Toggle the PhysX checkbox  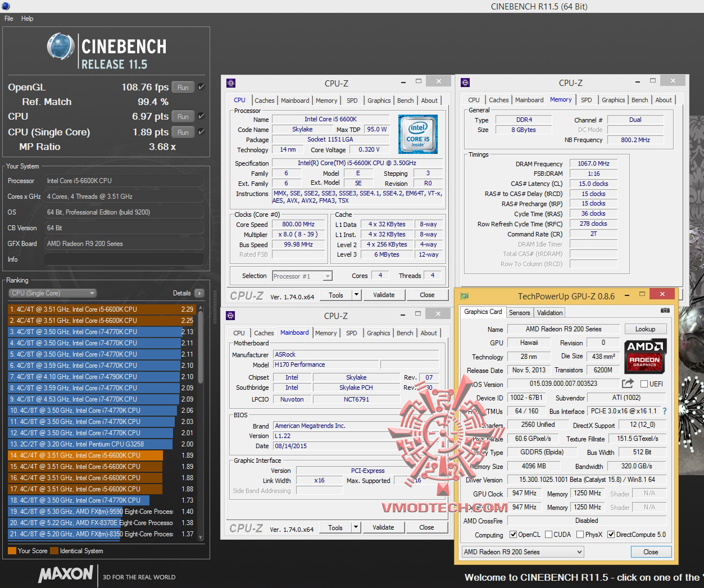[580, 535]
